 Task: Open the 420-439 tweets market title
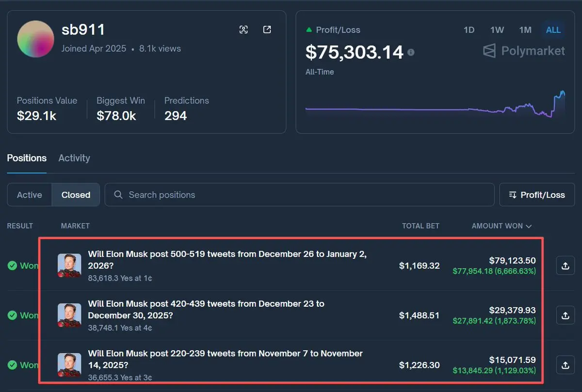pos(206,310)
